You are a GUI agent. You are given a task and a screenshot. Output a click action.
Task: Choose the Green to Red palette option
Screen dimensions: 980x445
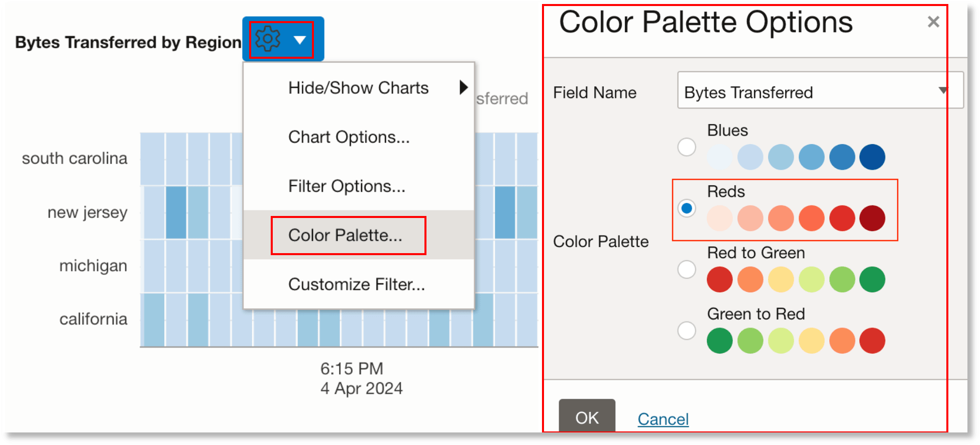(686, 330)
